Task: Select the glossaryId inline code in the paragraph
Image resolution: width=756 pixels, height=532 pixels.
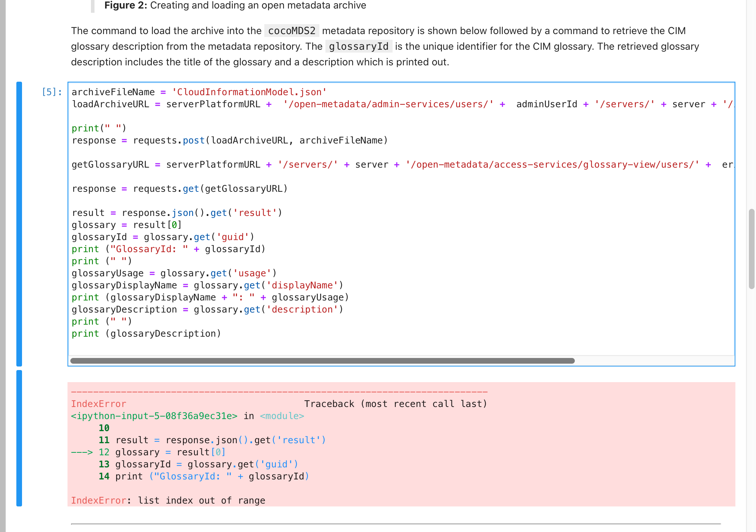Action: click(358, 46)
